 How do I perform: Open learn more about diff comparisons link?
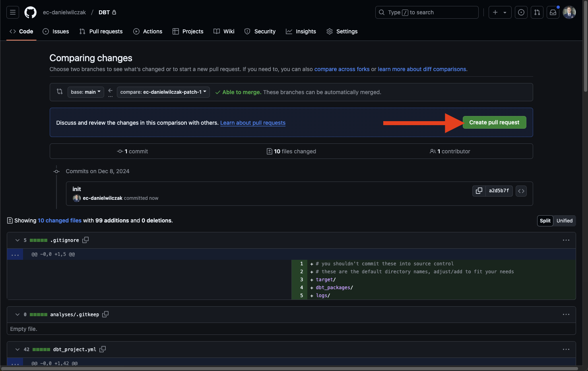422,69
